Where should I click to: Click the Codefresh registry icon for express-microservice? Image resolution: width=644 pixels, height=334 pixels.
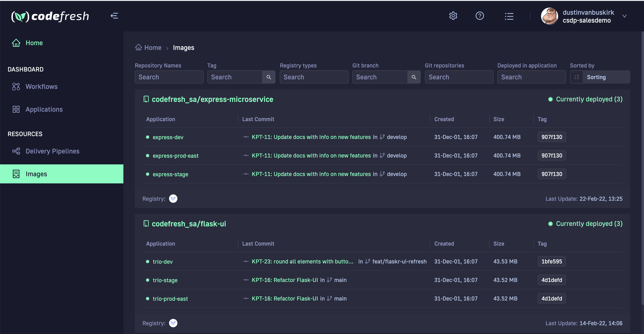pyautogui.click(x=173, y=199)
